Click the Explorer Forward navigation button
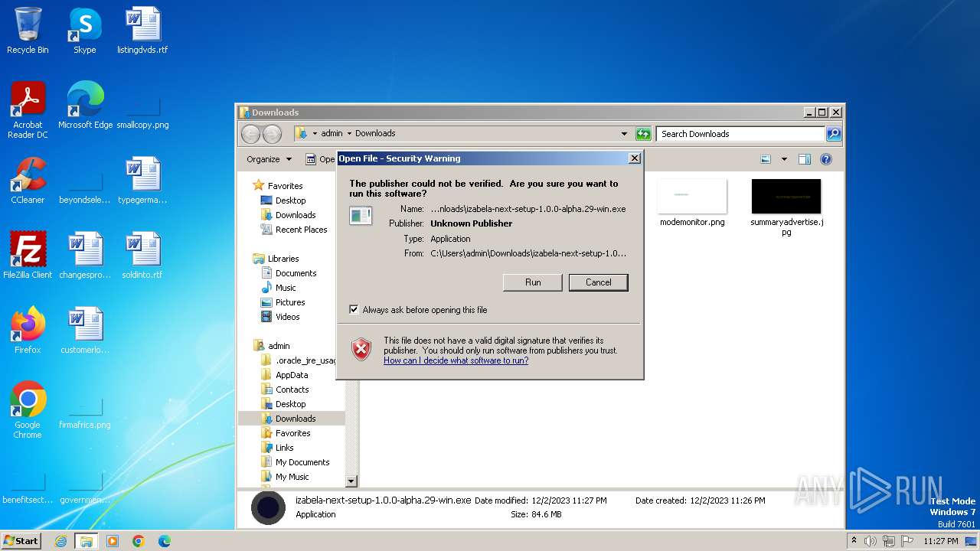The height and width of the screenshot is (551, 980). click(x=272, y=134)
